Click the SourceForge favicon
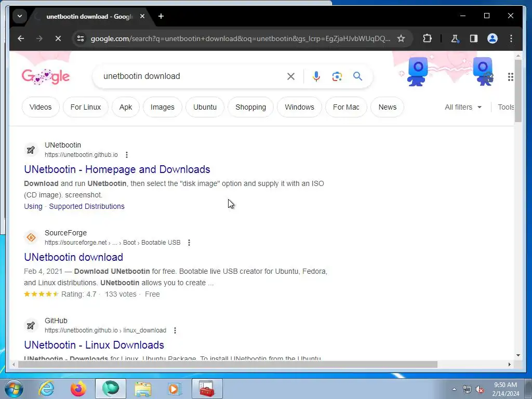The width and height of the screenshot is (532, 399). (x=31, y=237)
